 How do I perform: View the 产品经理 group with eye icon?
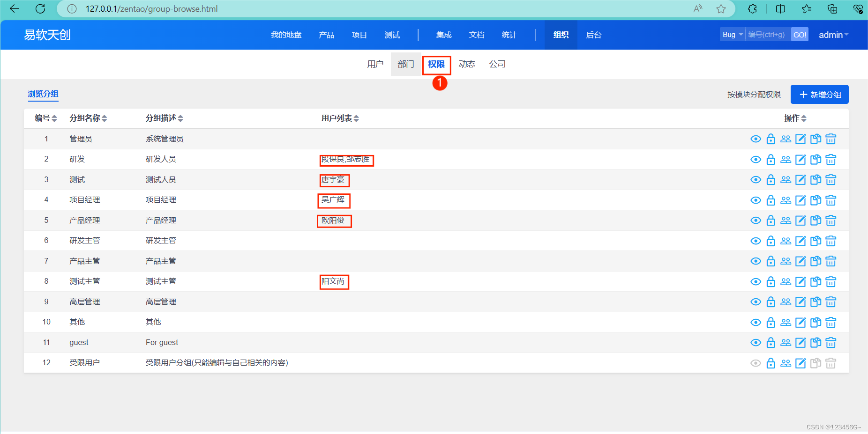pos(756,221)
